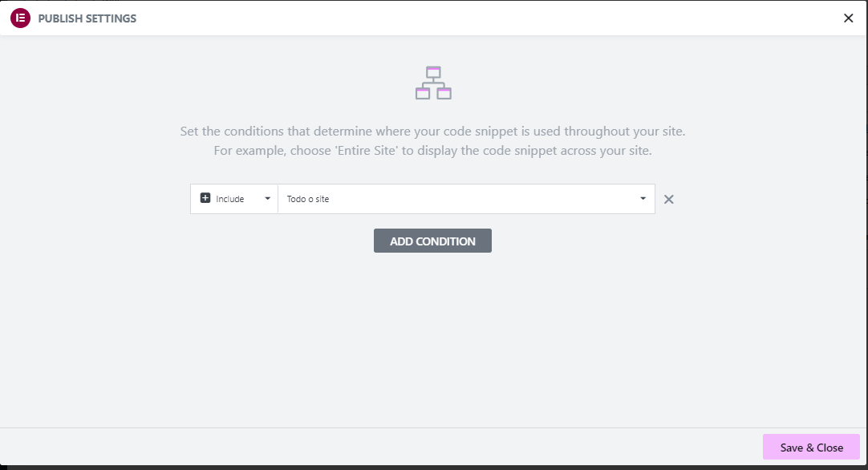Screen dimensions: 868x470
Task: Click the 'Set the conditions' instruction line
Action: 432,132
